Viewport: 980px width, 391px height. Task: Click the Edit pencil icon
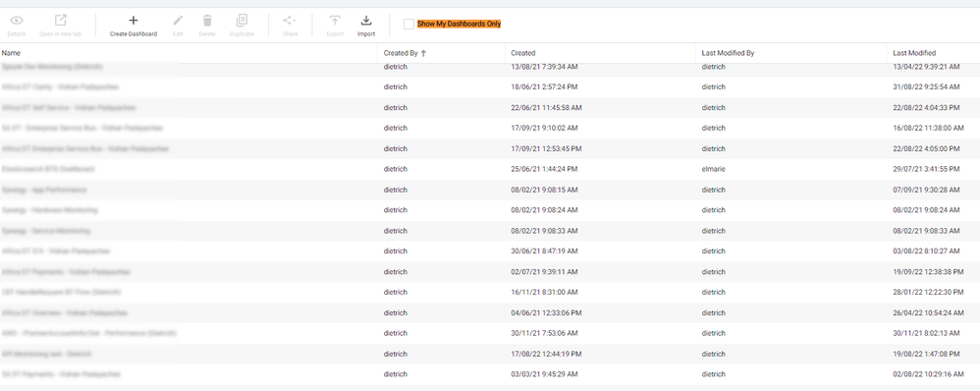tap(178, 21)
